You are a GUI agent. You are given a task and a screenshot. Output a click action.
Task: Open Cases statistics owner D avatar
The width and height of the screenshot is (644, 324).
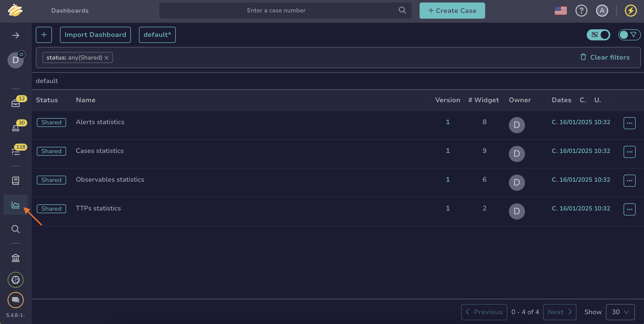click(x=517, y=154)
